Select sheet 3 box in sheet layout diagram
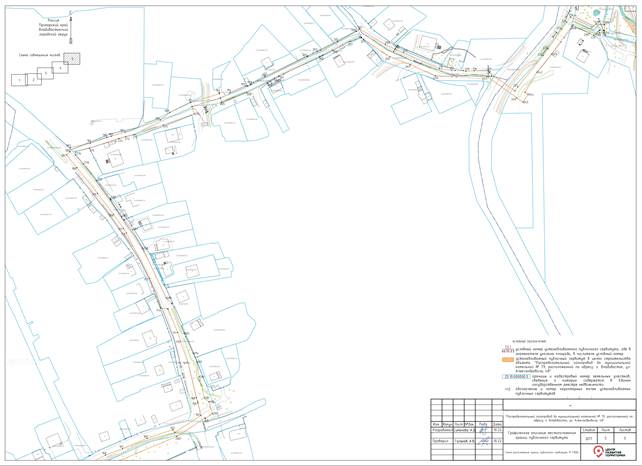The width and height of the screenshot is (642, 466). (x=45, y=73)
